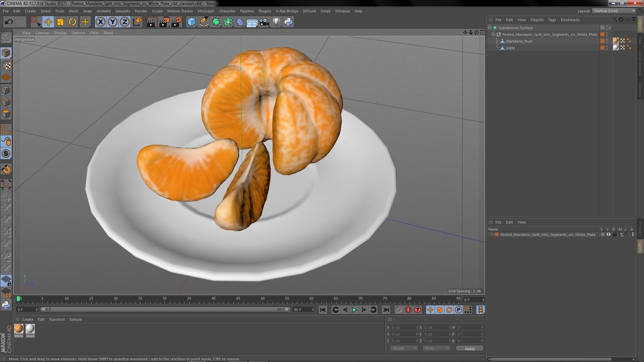Open the Deformer objects icon
The image size is (644, 362).
pyautogui.click(x=240, y=22)
